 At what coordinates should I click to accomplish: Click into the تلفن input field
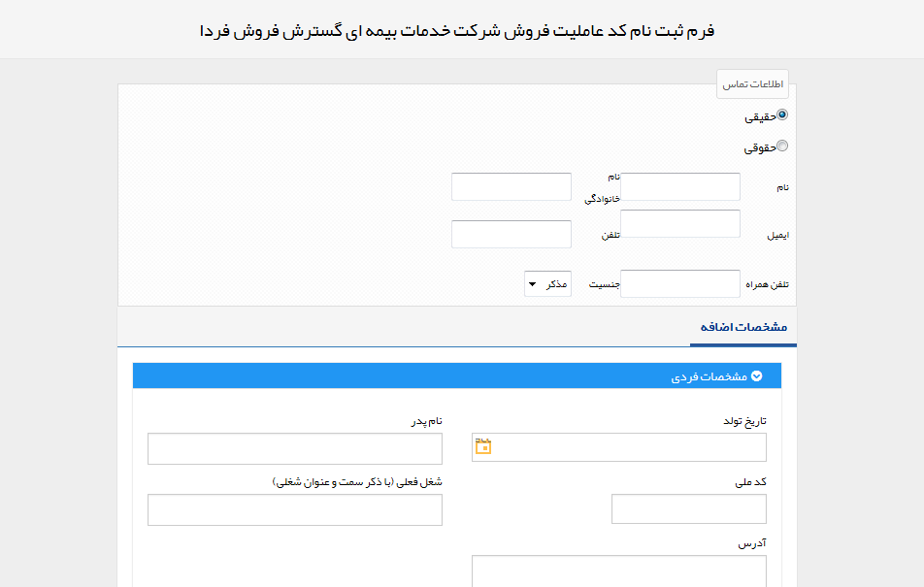(511, 234)
